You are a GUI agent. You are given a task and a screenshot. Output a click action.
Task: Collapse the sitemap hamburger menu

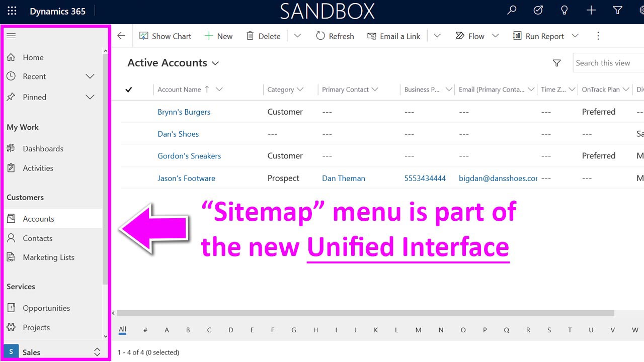click(11, 36)
